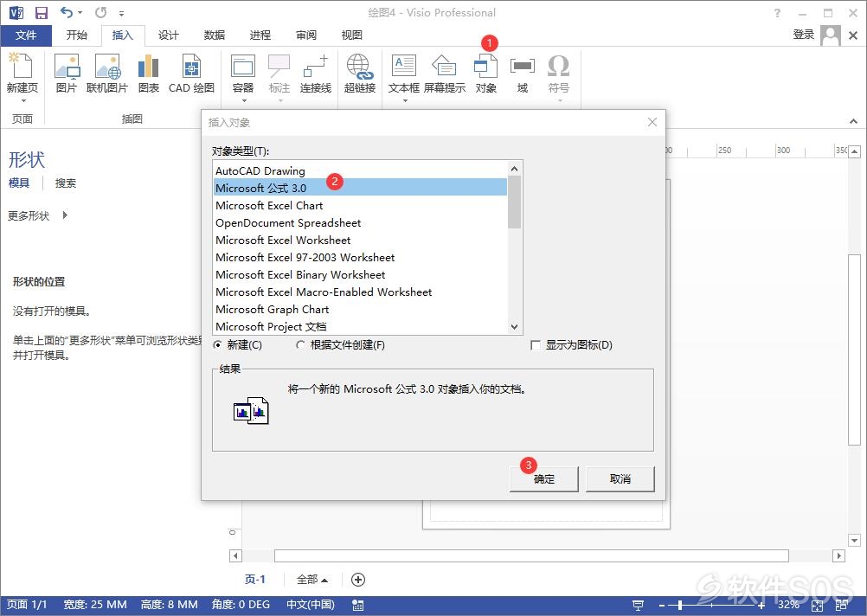Open the Symbol (符号) menu
Image resolution: width=867 pixels, height=616 pixels.
pyautogui.click(x=558, y=66)
